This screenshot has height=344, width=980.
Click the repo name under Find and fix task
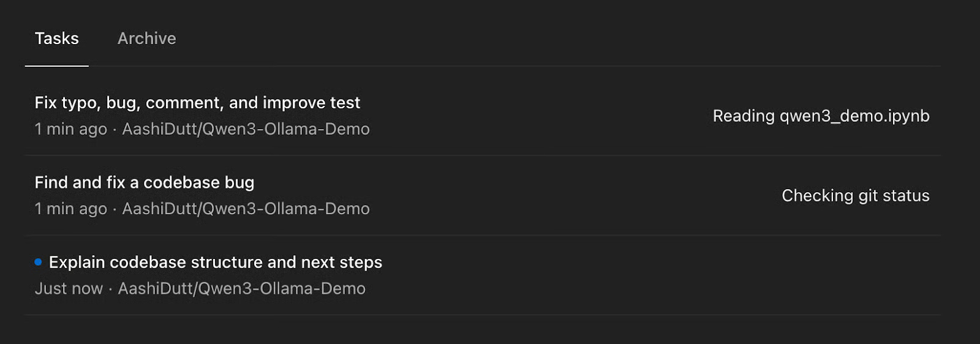(246, 209)
